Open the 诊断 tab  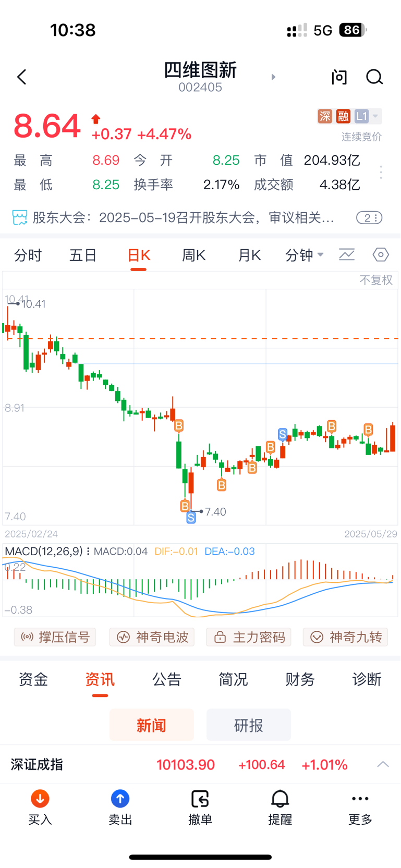367,679
